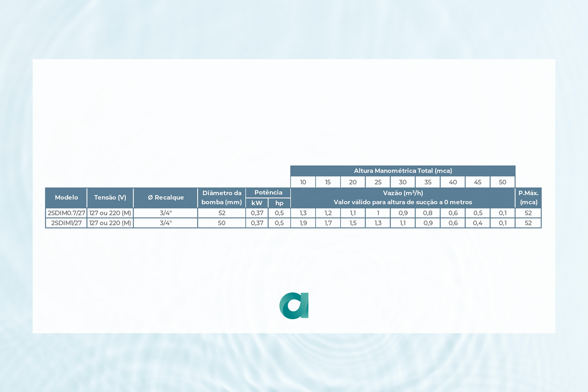
Task: Select the Ø Recalque column header
Action: [x=166, y=197]
